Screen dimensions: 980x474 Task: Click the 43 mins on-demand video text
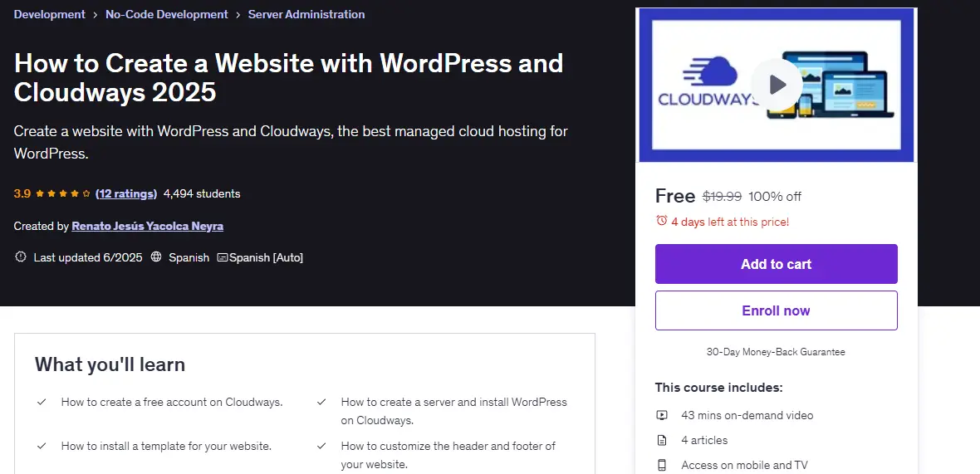tap(747, 415)
